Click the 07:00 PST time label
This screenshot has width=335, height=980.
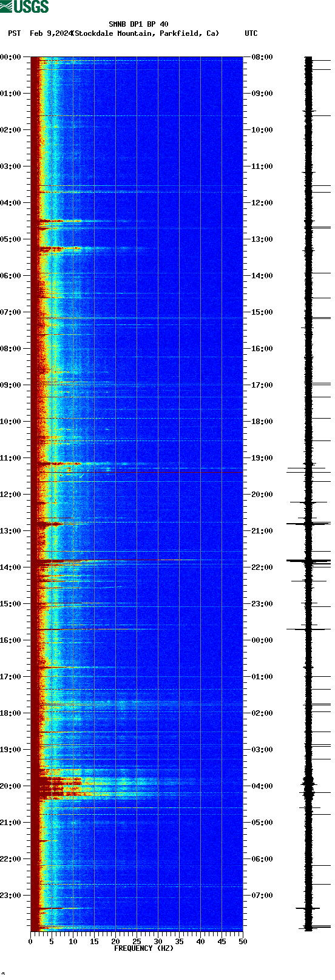11,312
